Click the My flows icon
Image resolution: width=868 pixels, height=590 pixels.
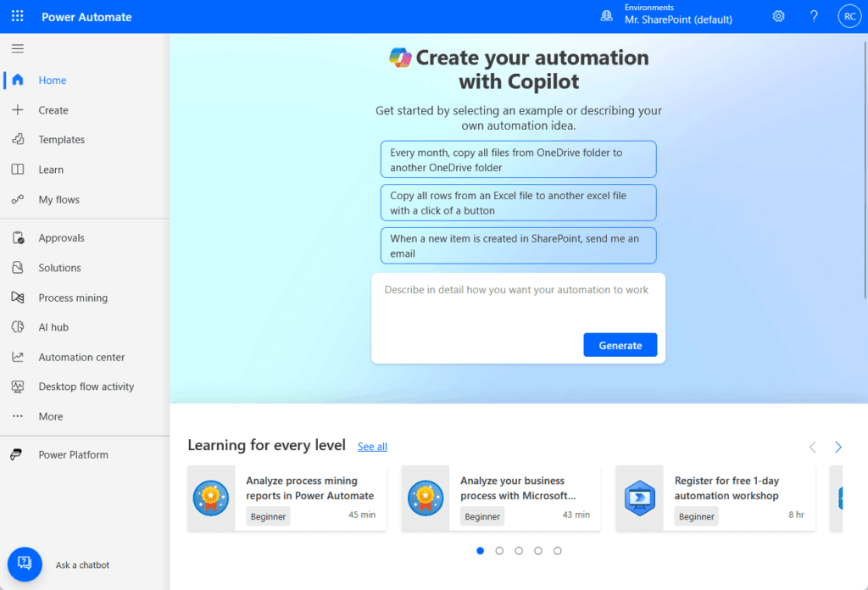18,199
